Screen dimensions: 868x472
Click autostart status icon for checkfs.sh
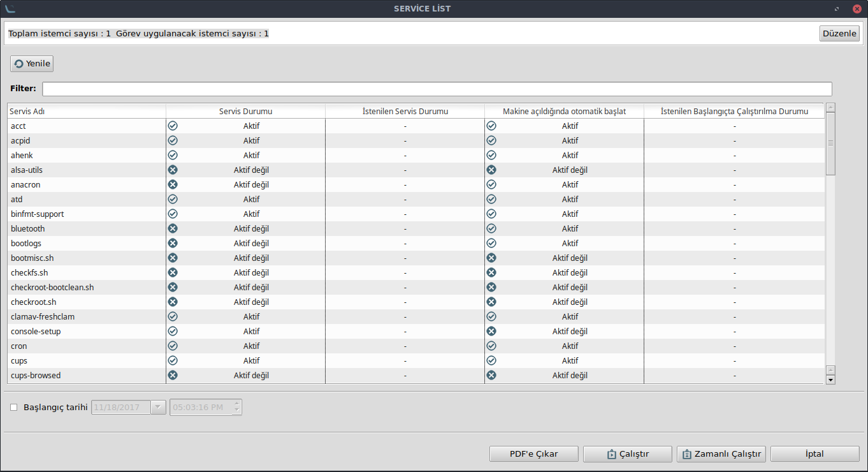(x=491, y=272)
